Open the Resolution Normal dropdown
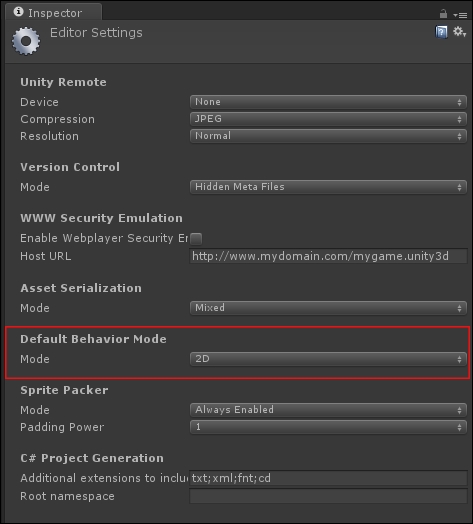473x524 pixels. (328, 136)
